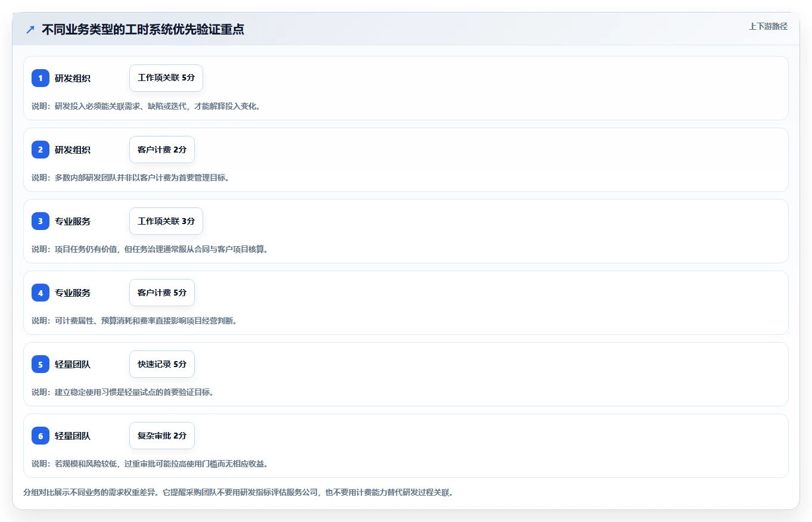Click the note 建立稳定使用习惯是轻量试点
812x522 pixels.
tap(123, 392)
